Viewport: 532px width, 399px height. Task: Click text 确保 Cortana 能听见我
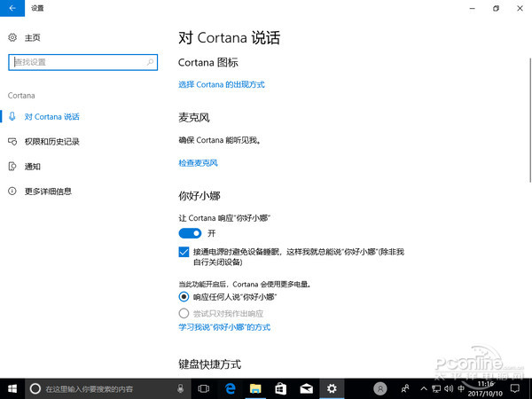point(220,140)
